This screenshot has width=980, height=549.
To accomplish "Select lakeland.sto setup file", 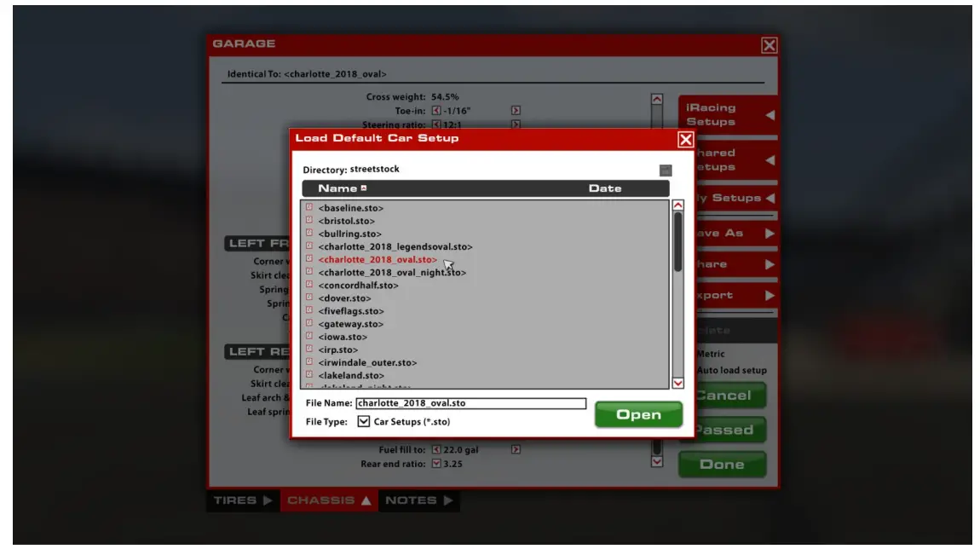I will [351, 376].
